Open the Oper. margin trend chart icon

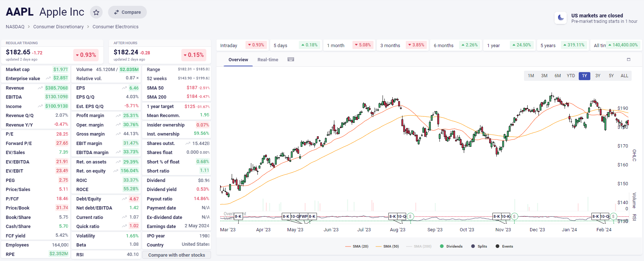[118, 125]
